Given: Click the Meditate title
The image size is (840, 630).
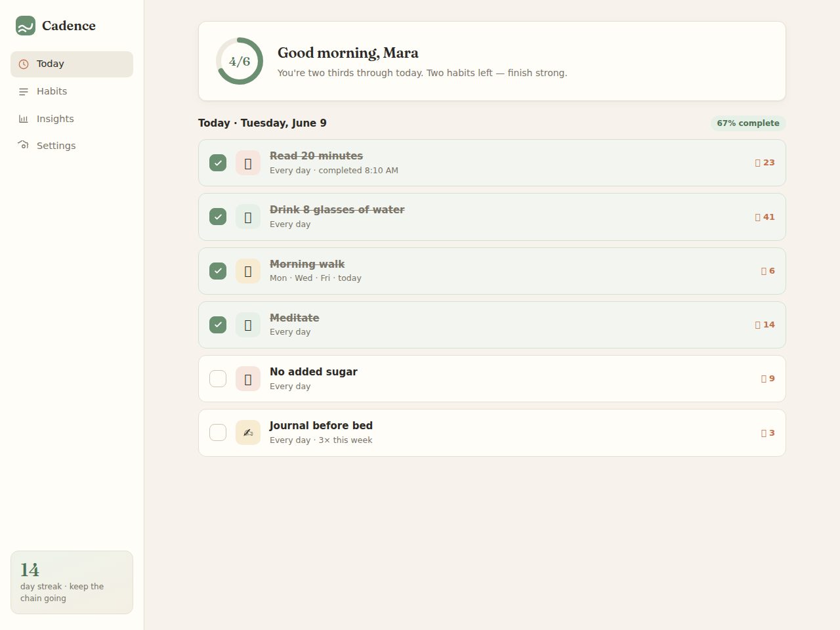Looking at the screenshot, I should pos(295,318).
